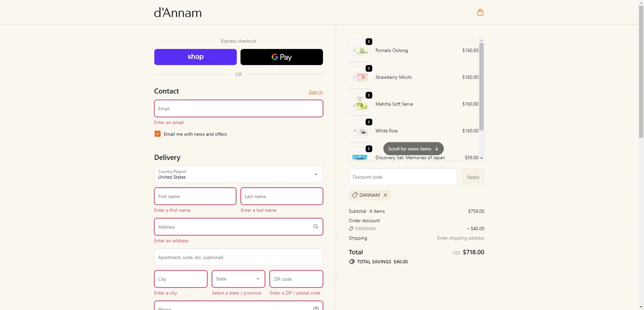This screenshot has height=310, width=644.
Task: Click the DANNAM tag icon in chip
Action: coord(355,195)
